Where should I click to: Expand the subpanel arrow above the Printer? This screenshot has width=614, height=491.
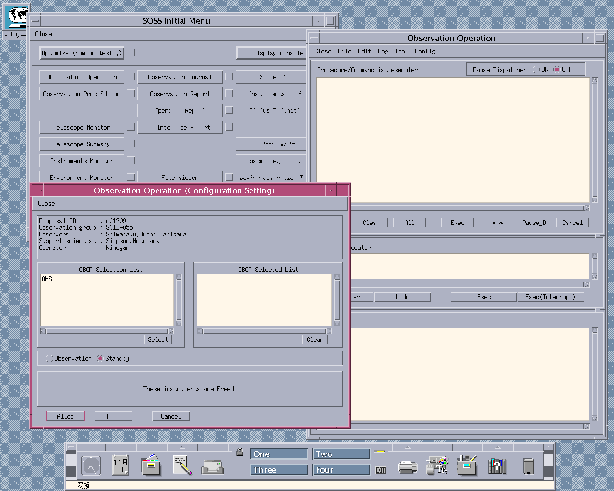(x=408, y=447)
